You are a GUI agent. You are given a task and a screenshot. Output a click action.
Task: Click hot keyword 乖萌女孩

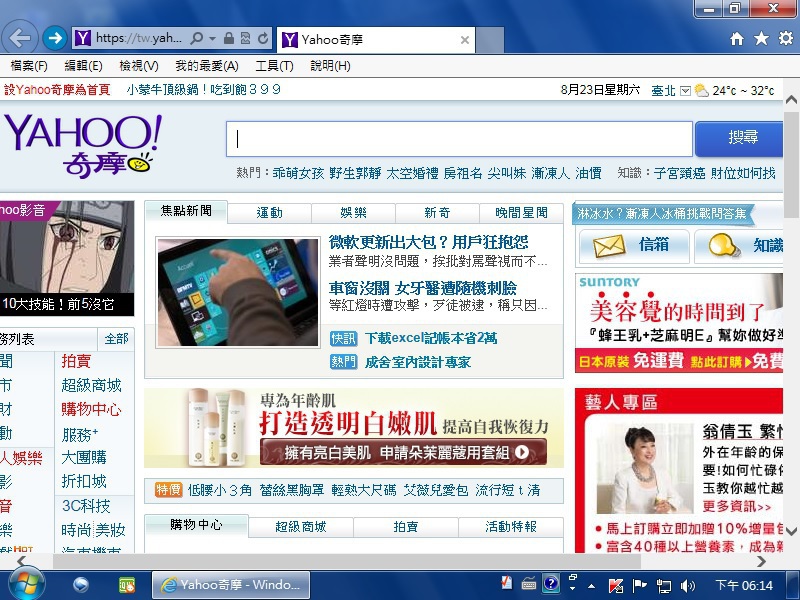point(298,173)
